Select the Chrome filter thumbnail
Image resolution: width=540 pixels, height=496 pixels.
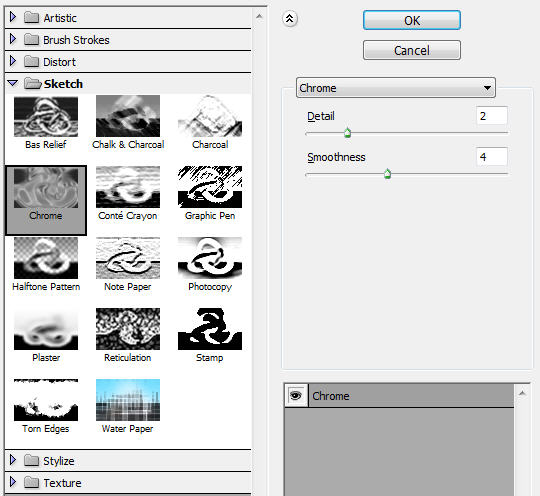pos(46,188)
